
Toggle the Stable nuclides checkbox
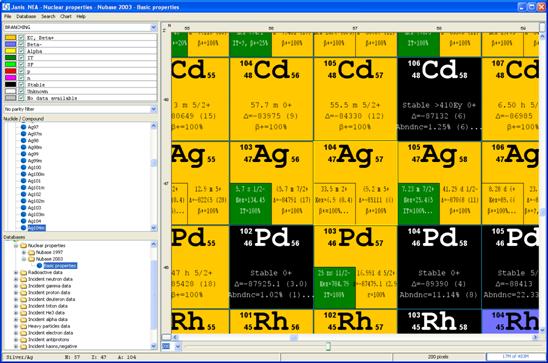click(21, 85)
